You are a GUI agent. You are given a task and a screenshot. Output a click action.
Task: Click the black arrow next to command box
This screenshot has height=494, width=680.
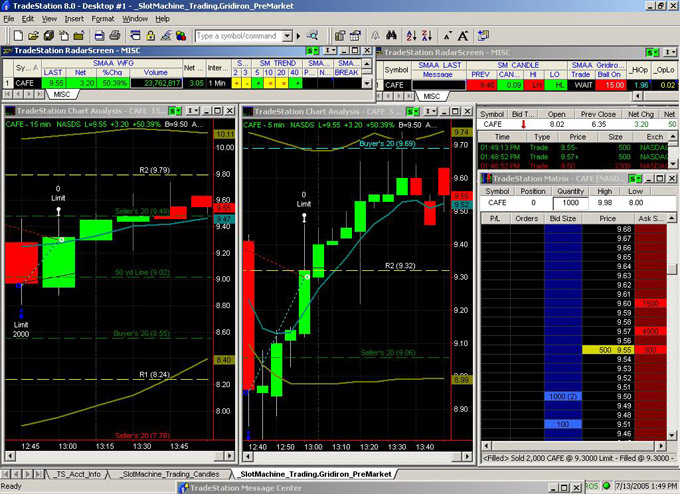point(298,36)
